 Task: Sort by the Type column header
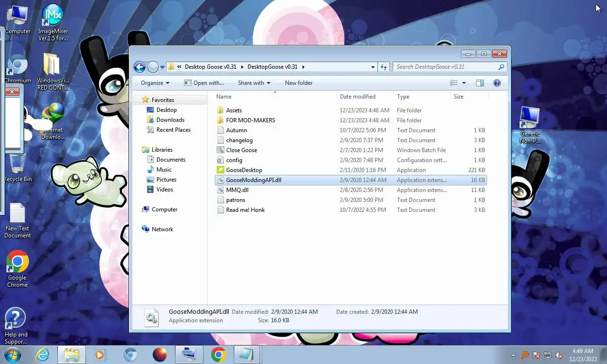click(x=422, y=97)
